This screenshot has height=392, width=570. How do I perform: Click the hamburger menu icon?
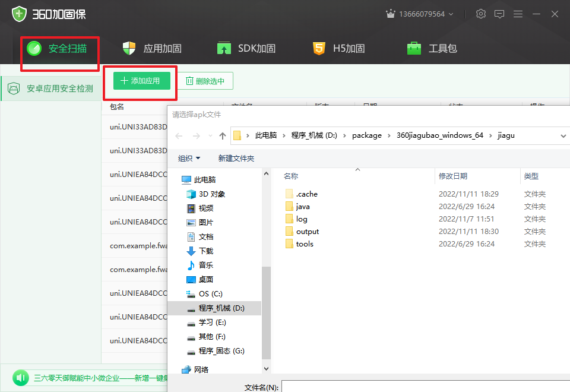(518, 14)
